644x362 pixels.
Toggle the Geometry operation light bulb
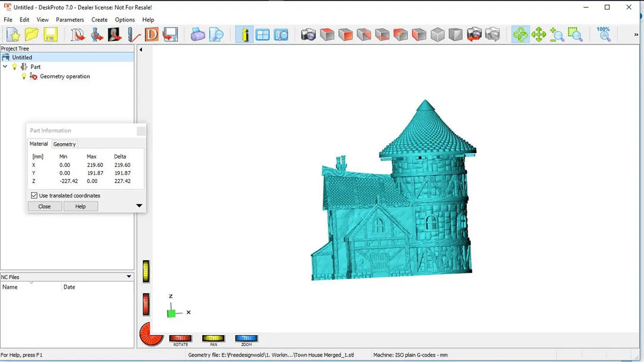(24, 76)
